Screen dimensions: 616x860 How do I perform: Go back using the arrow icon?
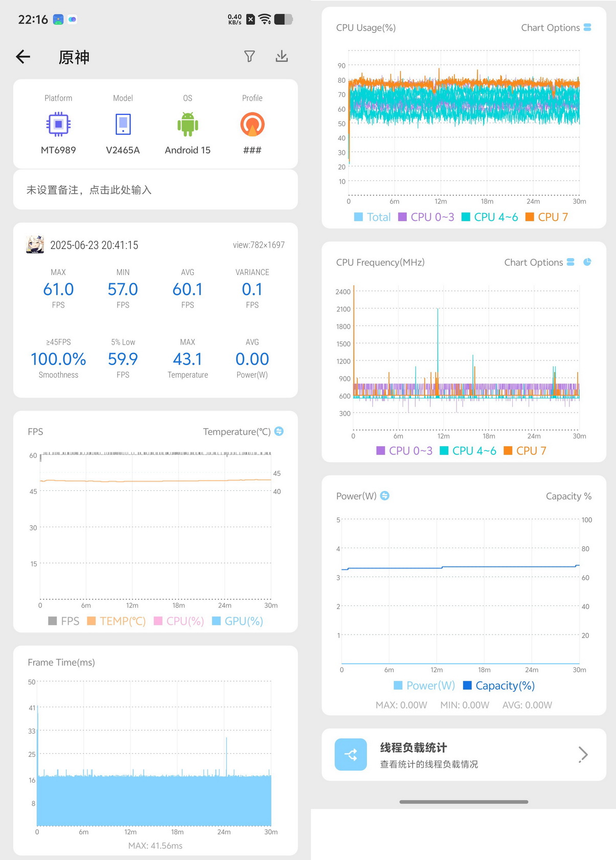[24, 57]
